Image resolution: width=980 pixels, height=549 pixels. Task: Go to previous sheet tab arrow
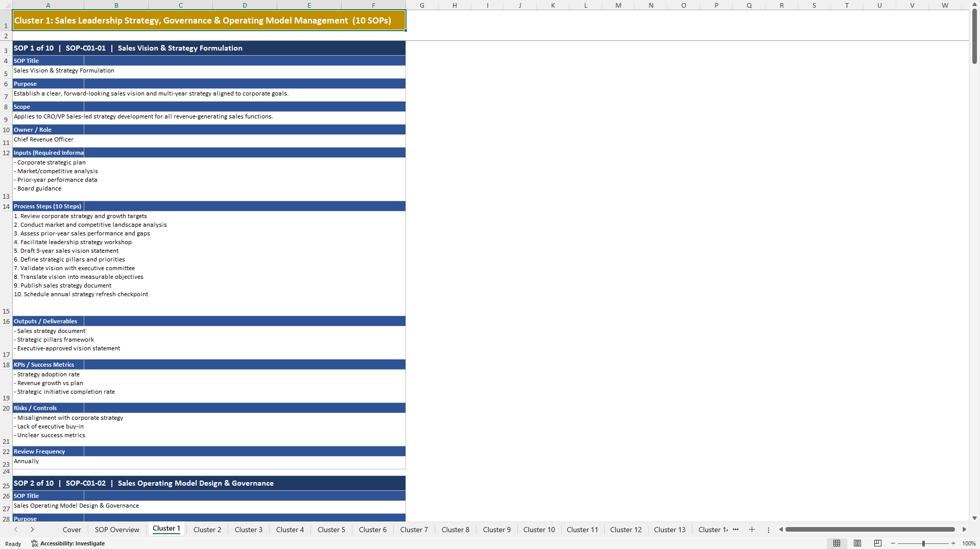(x=16, y=530)
